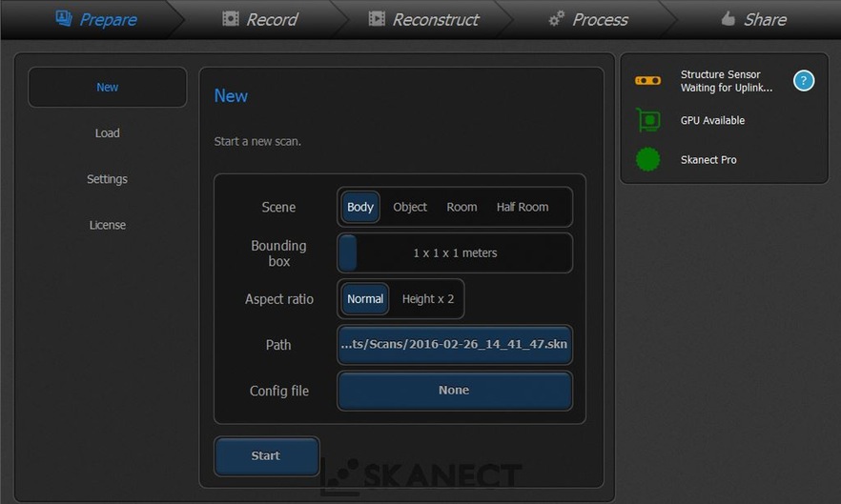This screenshot has height=504, width=841.
Task: Click the "Aspect ratio" label
Action: tap(278, 299)
